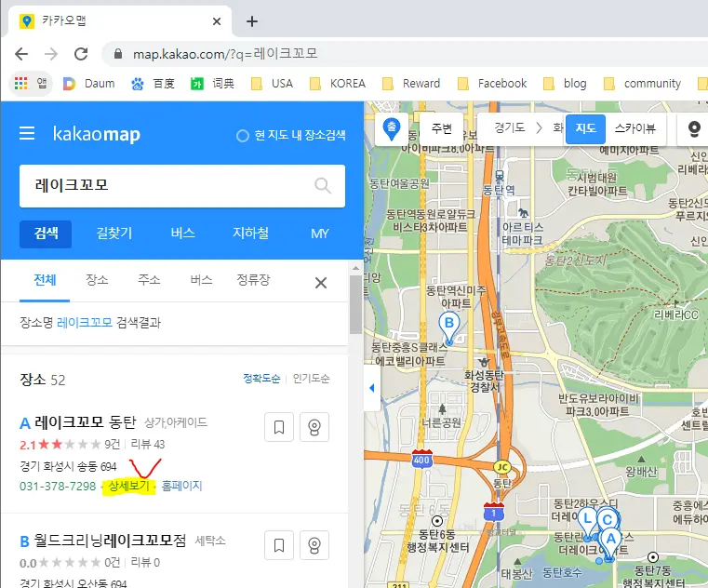This screenshot has height=588, width=708.
Task: Open USA bookmark folder
Action: (273, 83)
